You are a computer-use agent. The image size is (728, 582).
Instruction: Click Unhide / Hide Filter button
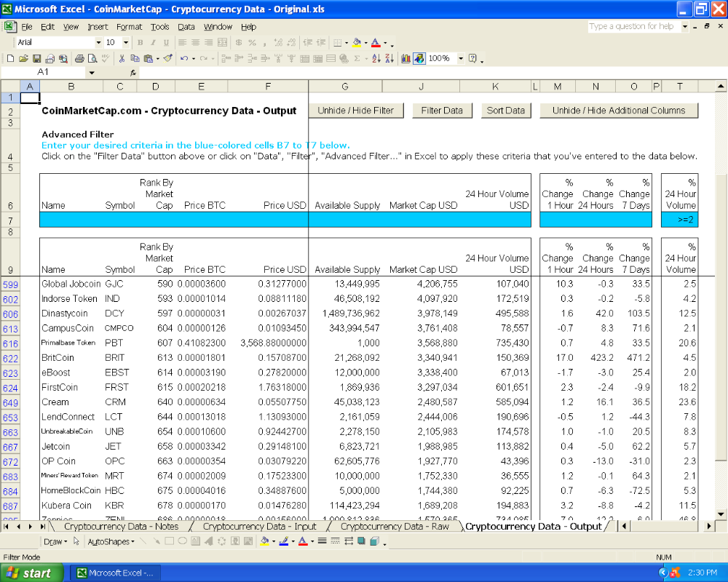356,111
